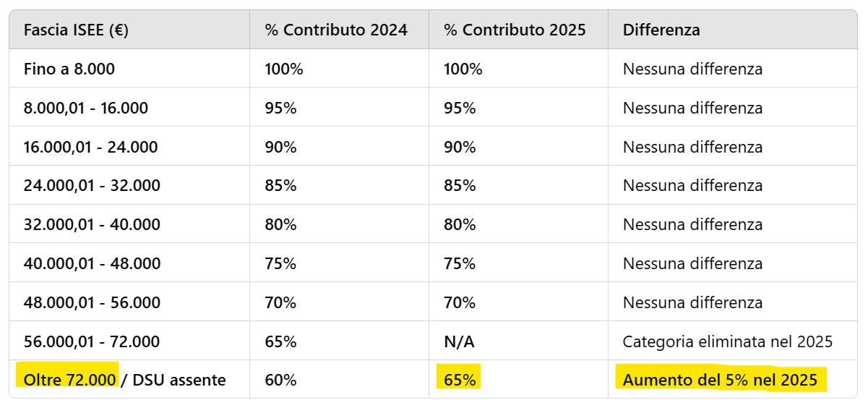Select the "48.000,01 - 56.000" cell
The image size is (868, 408).
92,302
